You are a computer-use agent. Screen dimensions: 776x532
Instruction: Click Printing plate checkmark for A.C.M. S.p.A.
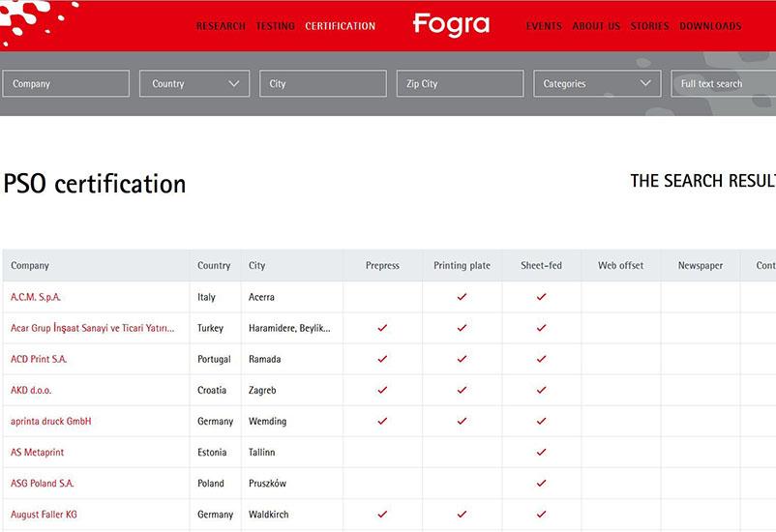[462, 297]
